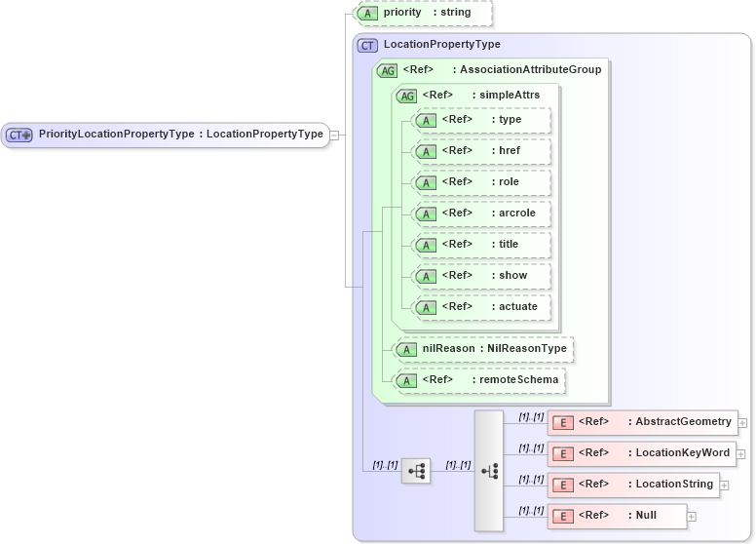Viewport: 756px width, 544px height.
Task: Click the A icon beside priority
Action: (x=367, y=13)
